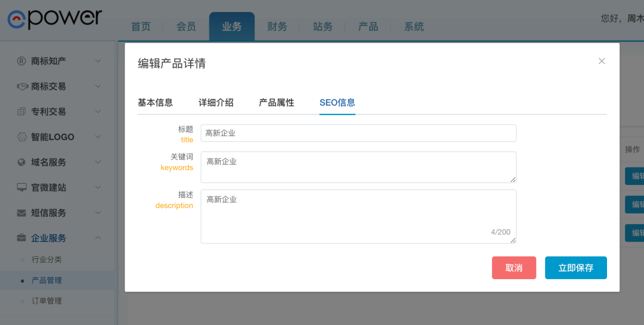
Task: Open the 会员 top menu
Action: (186, 27)
